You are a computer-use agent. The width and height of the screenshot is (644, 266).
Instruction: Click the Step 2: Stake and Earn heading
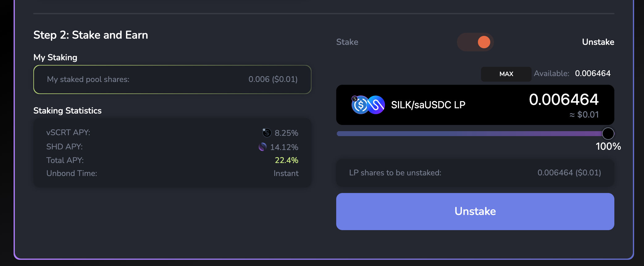pos(90,35)
